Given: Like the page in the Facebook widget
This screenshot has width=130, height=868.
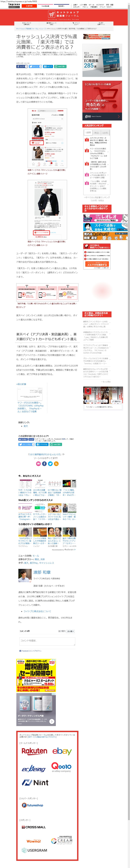Looking at the screenshot, I should point(96,401).
